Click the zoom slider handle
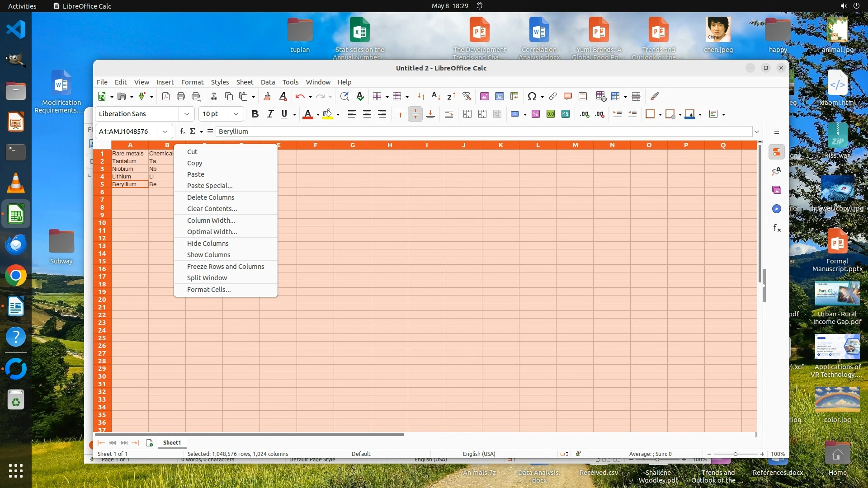The image size is (868, 488). [x=736, y=454]
